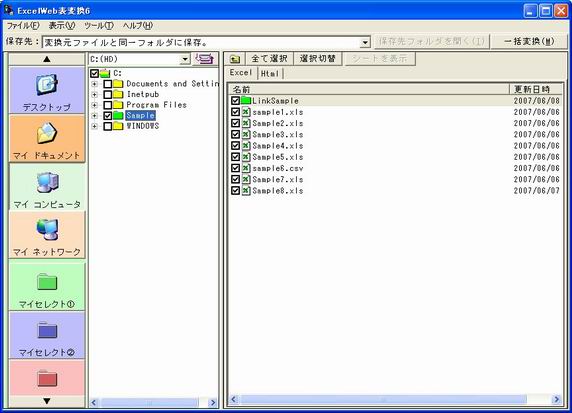The width and height of the screenshot is (572, 413).
Task: Open the My Network sidebar icon
Action: pyautogui.click(x=47, y=229)
